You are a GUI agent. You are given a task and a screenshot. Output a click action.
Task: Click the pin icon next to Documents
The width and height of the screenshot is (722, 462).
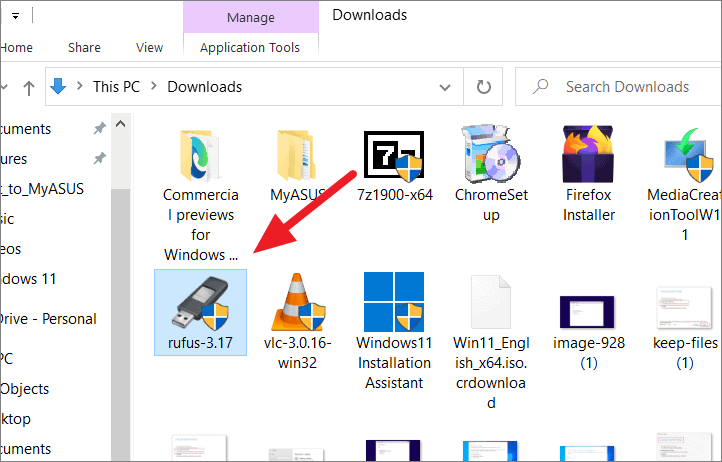[x=100, y=128]
